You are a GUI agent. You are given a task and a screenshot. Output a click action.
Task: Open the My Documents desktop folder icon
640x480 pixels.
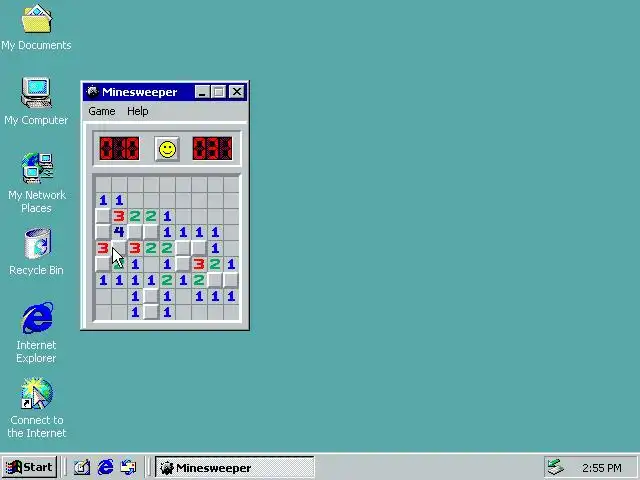pyautogui.click(x=36, y=19)
